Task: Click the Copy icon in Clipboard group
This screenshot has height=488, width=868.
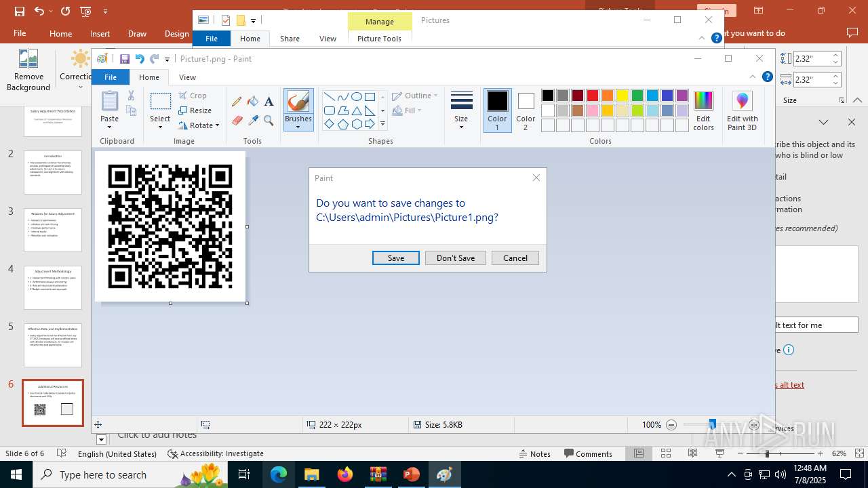Action: click(132, 110)
